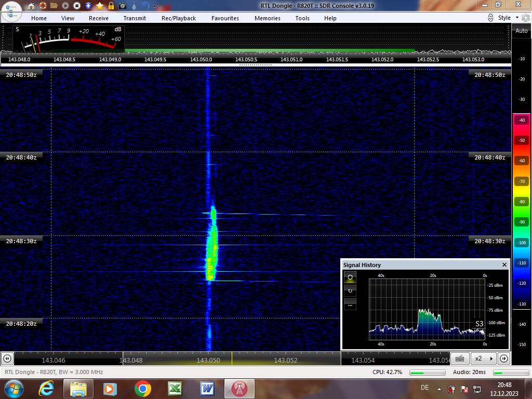The width and height of the screenshot is (532, 399).
Task: Click the -80 marker on color scale
Action: pyautogui.click(x=522, y=202)
